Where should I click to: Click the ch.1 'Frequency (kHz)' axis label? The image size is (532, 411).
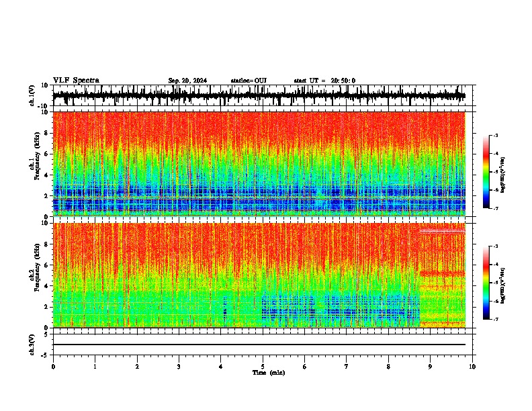click(38, 156)
